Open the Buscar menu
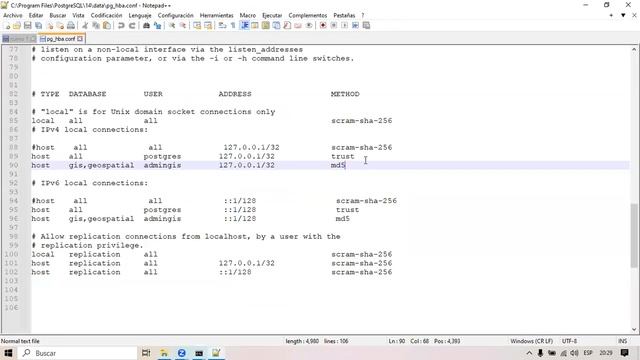Image resolution: width=640 pixels, height=360 pixels. [58, 16]
